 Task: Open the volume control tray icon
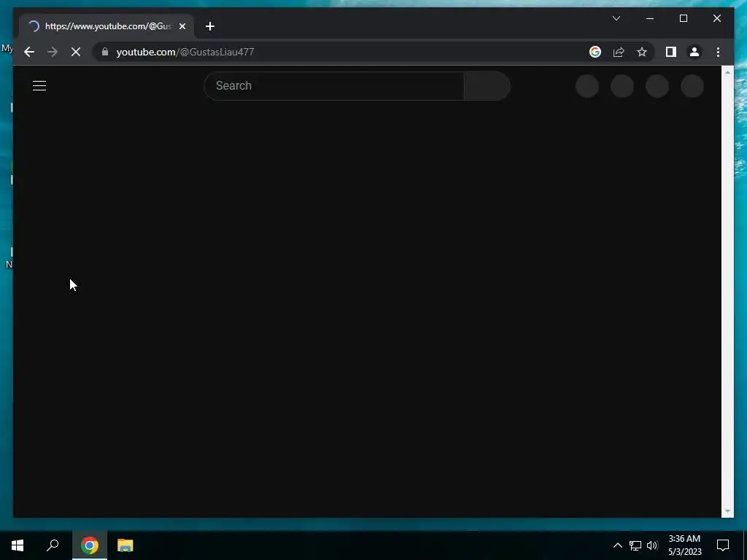652,545
